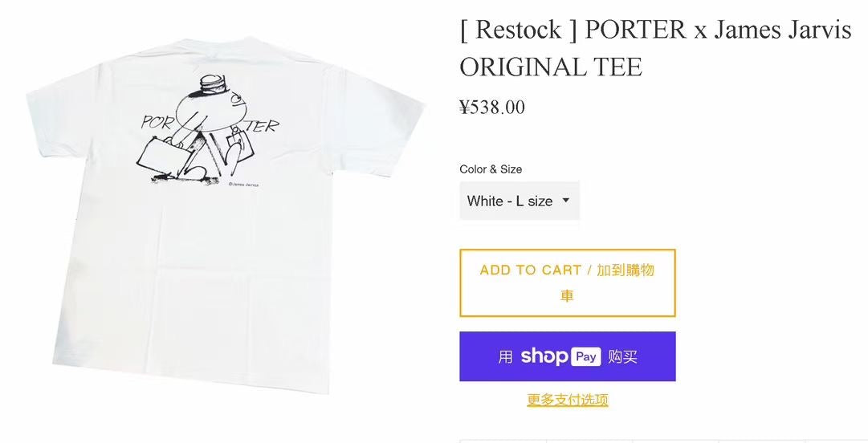868x443 pixels.
Task: Click the [ Restock ] tag in the title
Action: 518,29
